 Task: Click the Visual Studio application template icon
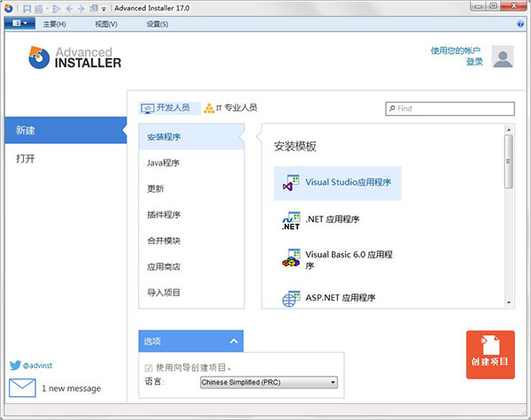tap(290, 183)
